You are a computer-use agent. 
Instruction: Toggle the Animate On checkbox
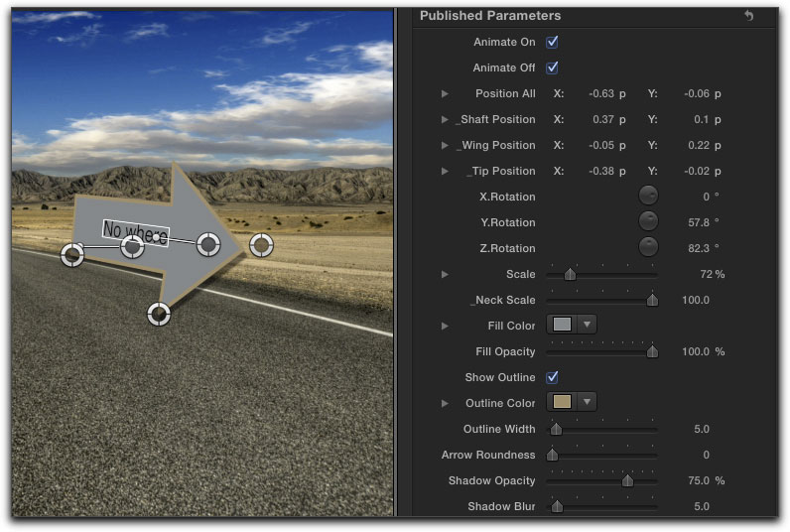(x=552, y=42)
